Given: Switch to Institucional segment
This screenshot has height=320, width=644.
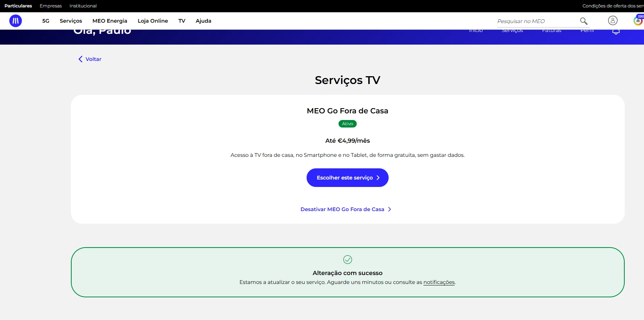Looking at the screenshot, I should point(83,6).
